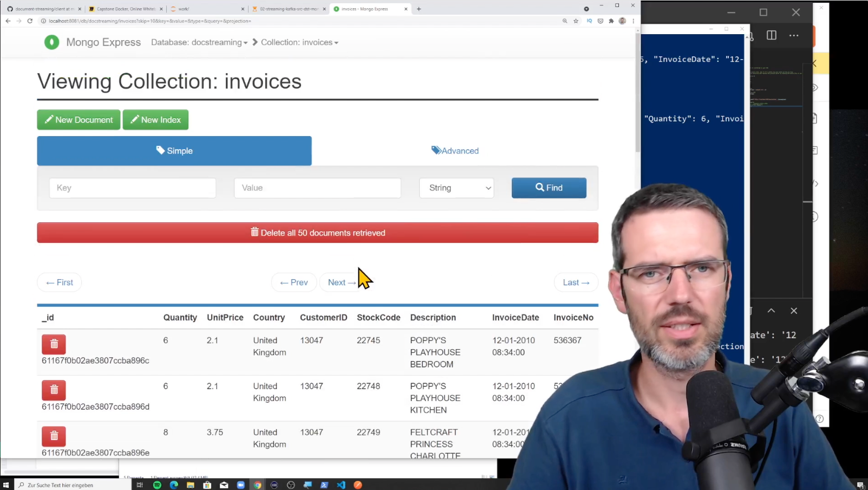This screenshot has width=868, height=490.
Task: Switch to the Simple search tab
Action: (x=174, y=151)
